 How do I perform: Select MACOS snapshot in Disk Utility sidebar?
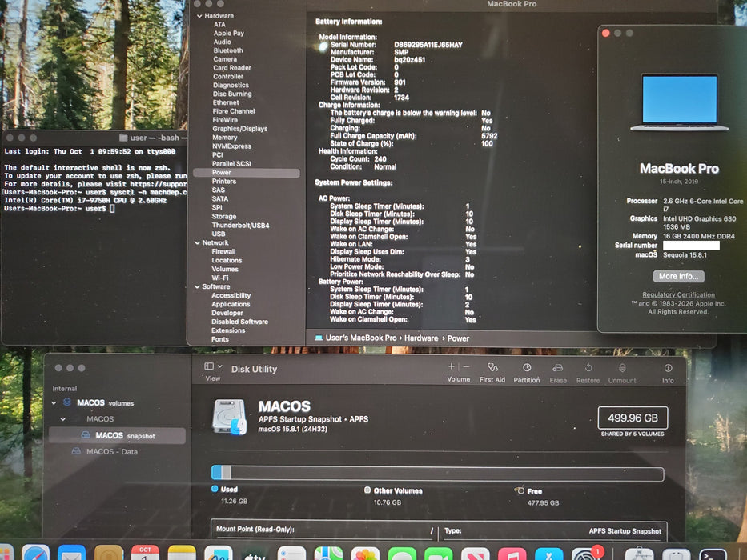click(x=117, y=435)
